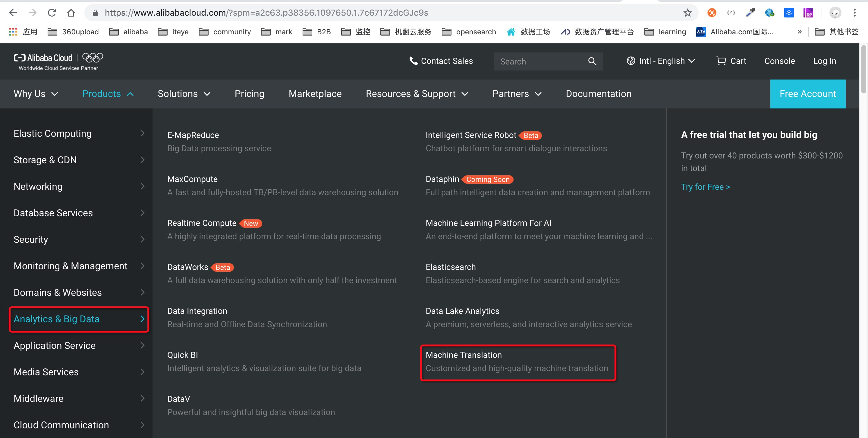
Task: Expand the Partners menu
Action: 517,94
